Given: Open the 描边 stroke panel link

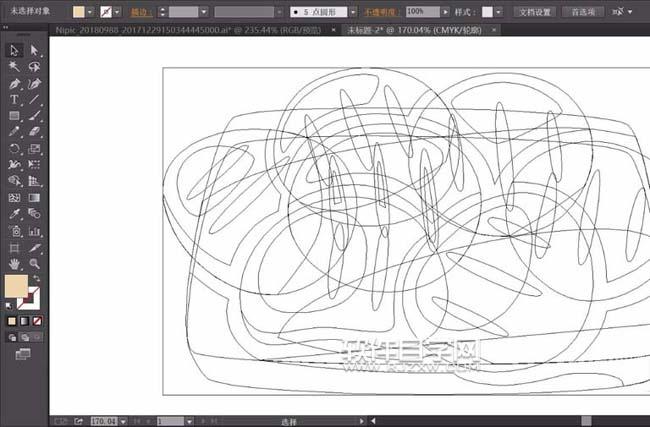Looking at the screenshot, I should (141, 12).
